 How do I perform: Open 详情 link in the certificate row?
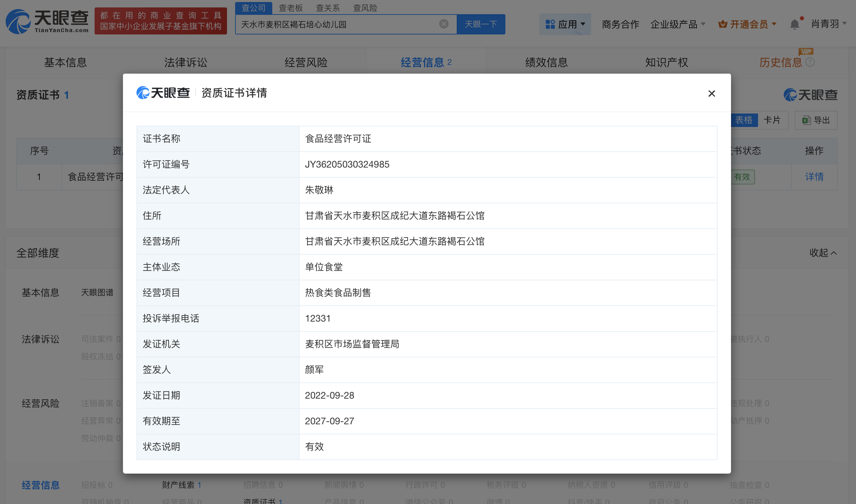814,177
